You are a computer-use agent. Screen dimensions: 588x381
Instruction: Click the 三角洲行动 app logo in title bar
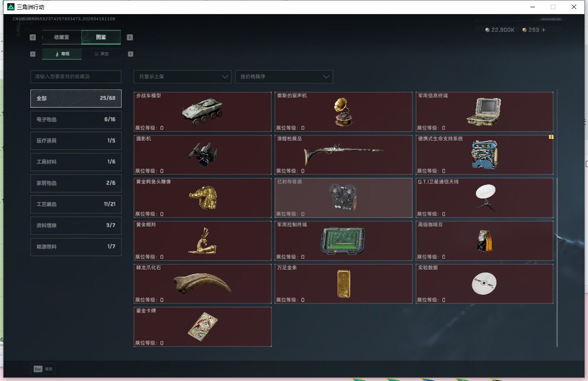[x=11, y=7]
